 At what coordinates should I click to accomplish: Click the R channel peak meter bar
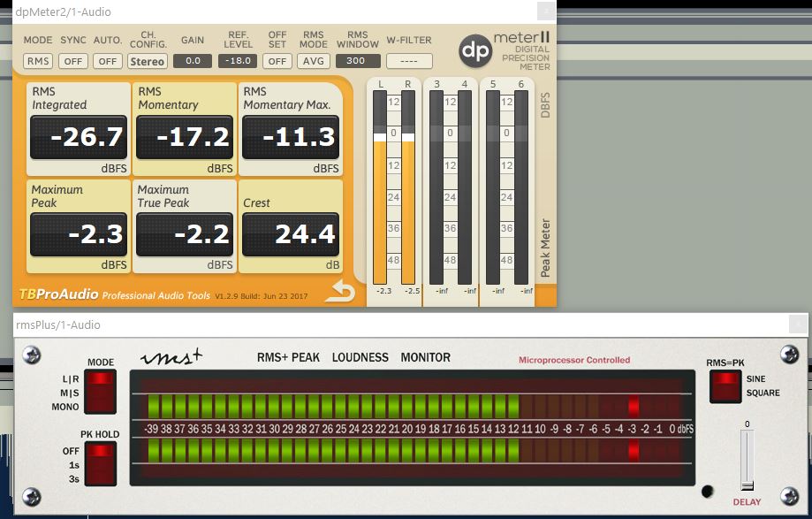pos(408,187)
